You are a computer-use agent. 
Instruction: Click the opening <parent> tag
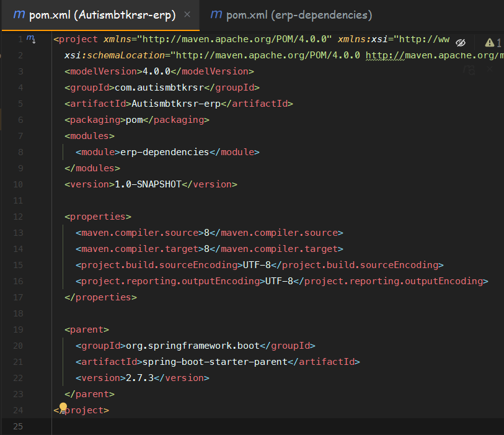click(x=87, y=330)
